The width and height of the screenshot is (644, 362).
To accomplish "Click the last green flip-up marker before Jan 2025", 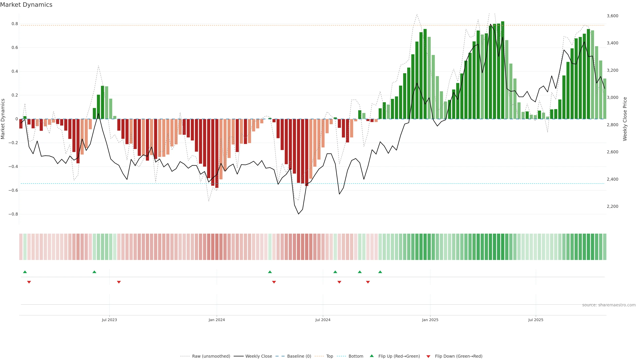I will (x=380, y=272).
